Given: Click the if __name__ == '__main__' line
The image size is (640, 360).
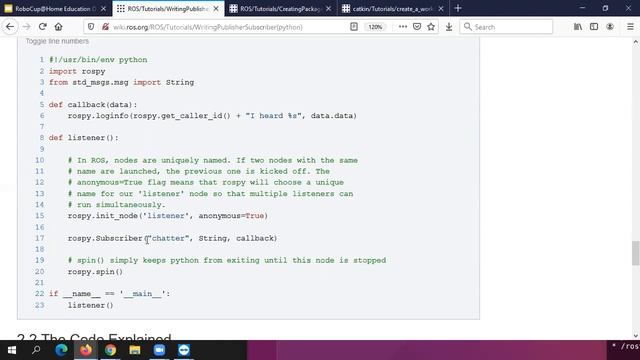Looking at the screenshot, I should pos(109,294).
